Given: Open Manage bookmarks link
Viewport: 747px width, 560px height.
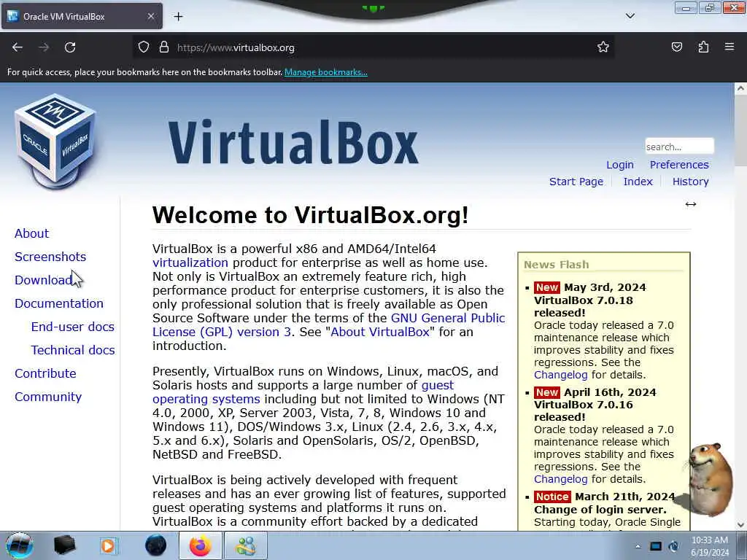Looking at the screenshot, I should pyautogui.click(x=326, y=72).
